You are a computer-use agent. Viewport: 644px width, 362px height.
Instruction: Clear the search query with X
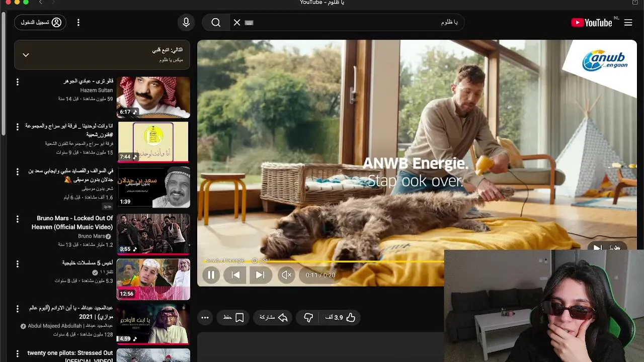click(237, 23)
